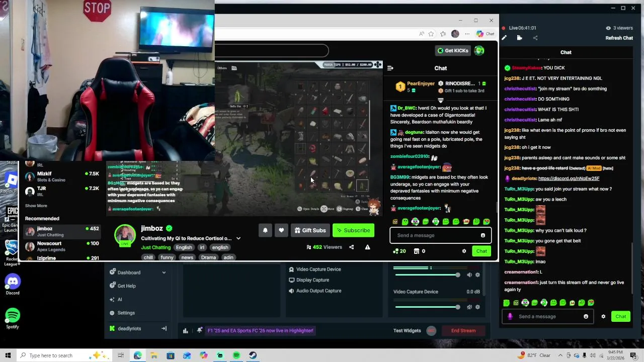Open Discord desktop shortcut
644x362 pixels.
click(x=13, y=285)
